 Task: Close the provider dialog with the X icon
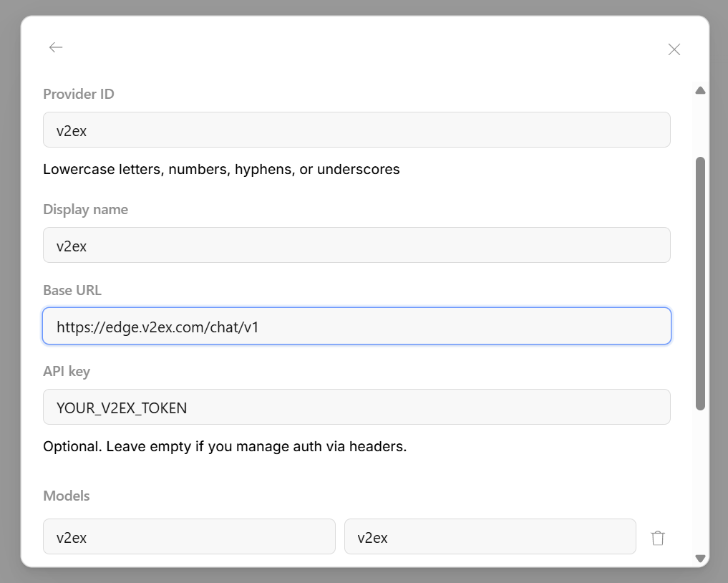674,49
